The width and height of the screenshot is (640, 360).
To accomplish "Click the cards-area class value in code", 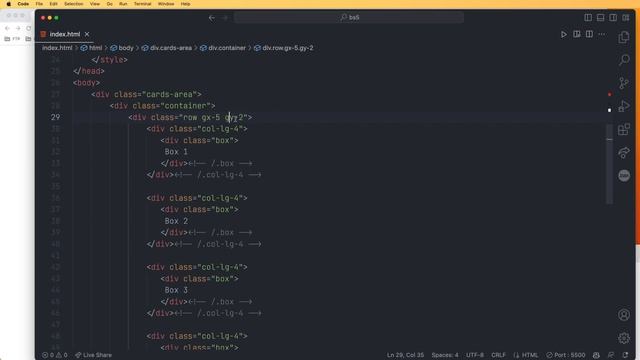I will [x=169, y=94].
